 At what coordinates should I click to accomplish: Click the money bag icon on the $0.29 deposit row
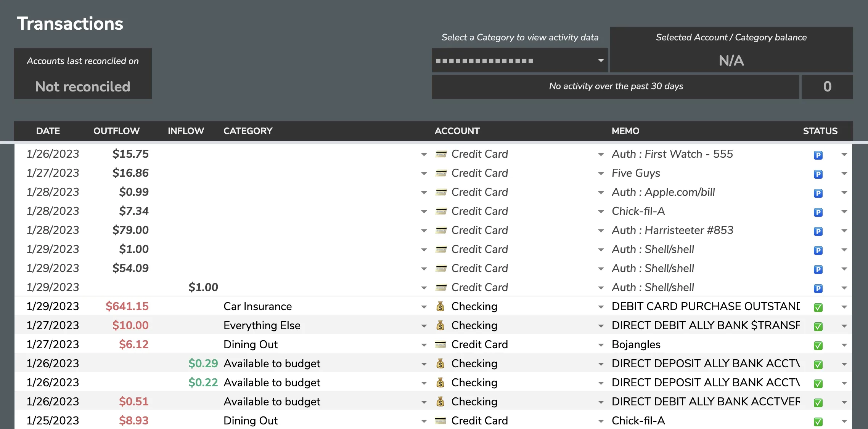click(441, 364)
